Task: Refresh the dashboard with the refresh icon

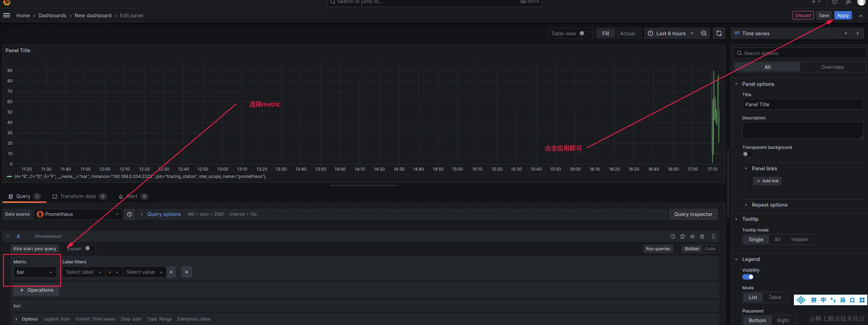Action: coord(719,34)
